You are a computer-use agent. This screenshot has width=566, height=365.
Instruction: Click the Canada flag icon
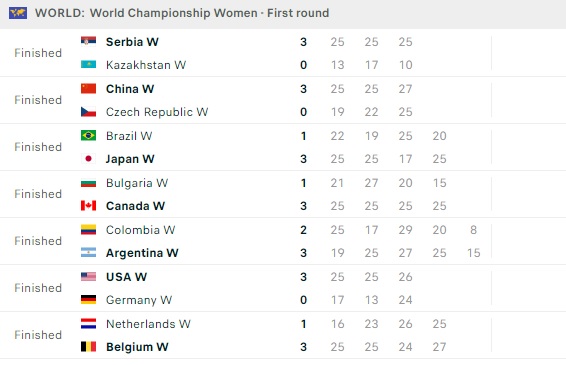[88, 205]
